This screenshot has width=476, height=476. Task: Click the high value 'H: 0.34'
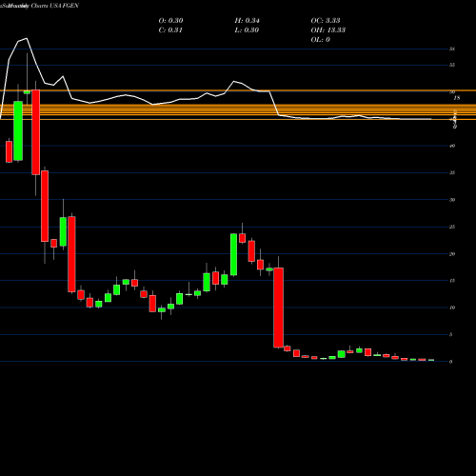point(248,21)
